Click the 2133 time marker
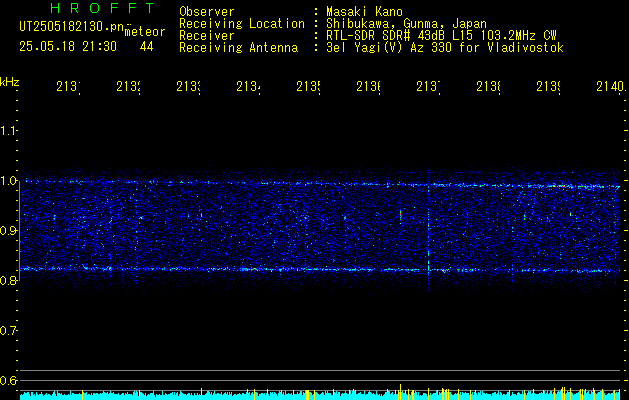Screen dimensions: 629x400 pyautogui.click(x=189, y=86)
